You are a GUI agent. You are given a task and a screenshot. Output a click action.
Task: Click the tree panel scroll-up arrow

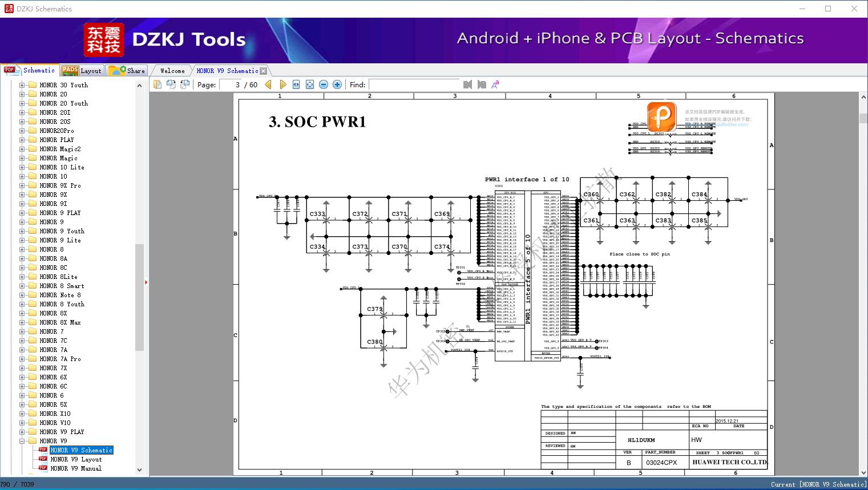(139, 86)
